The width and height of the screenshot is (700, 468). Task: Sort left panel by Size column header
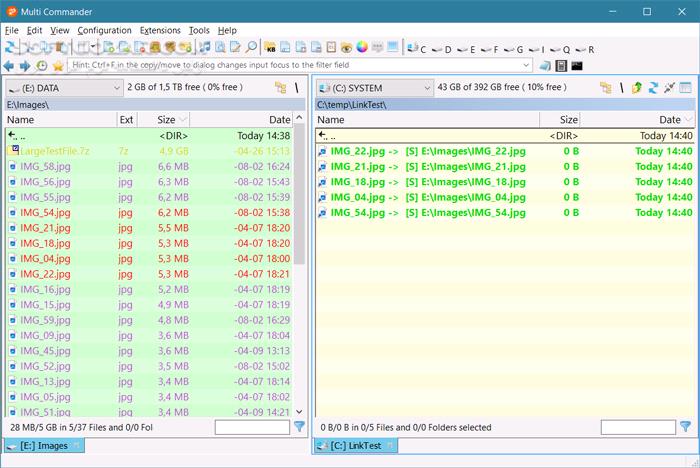[x=165, y=120]
